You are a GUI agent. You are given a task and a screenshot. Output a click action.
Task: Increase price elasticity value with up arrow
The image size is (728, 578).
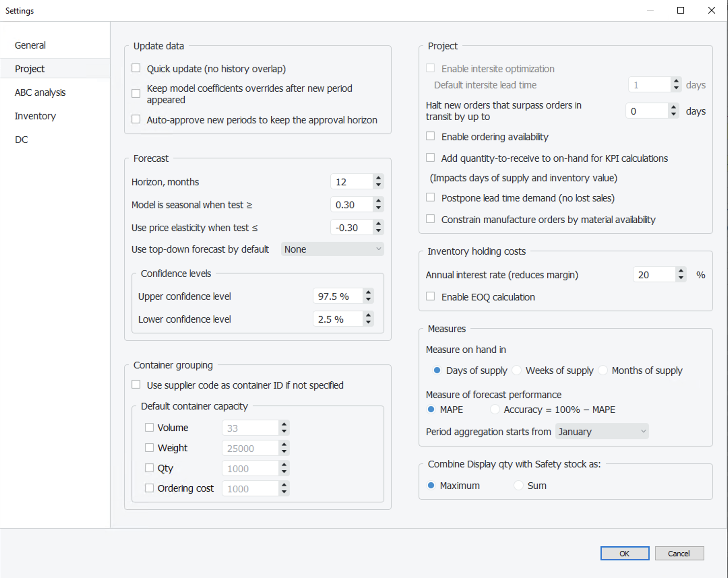[378, 224]
